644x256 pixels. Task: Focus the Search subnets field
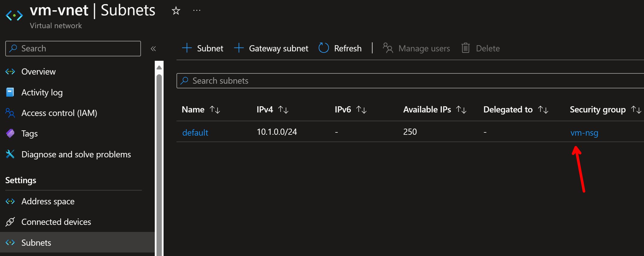click(410, 81)
